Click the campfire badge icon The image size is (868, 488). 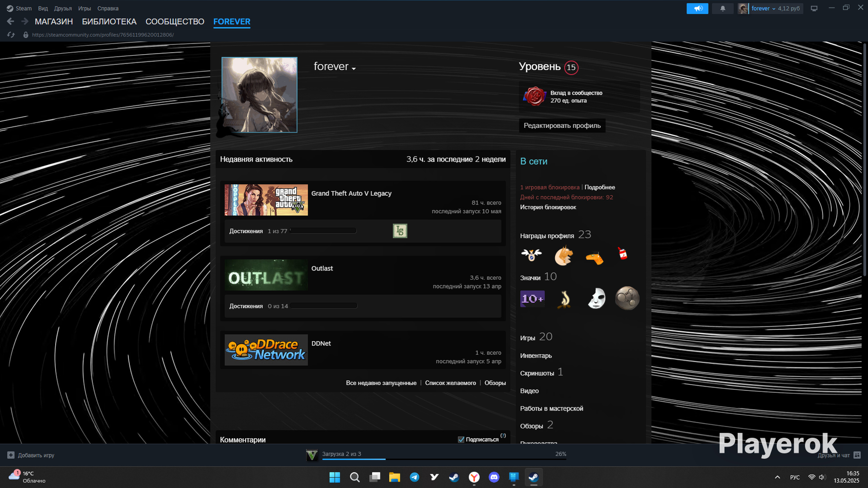pos(564,299)
